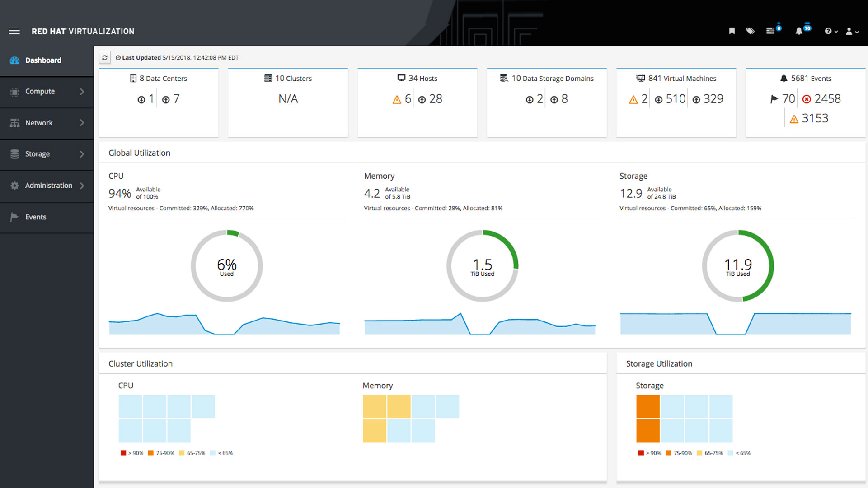Click the Events flag icon in sidebar
Image resolution: width=868 pixels, height=488 pixels.
tap(14, 217)
